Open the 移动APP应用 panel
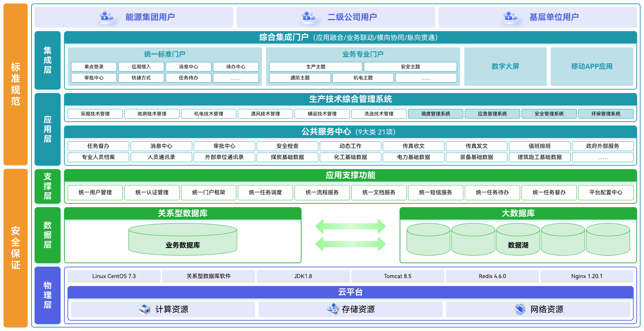Viewport: 644px width, 331px height. click(x=592, y=66)
